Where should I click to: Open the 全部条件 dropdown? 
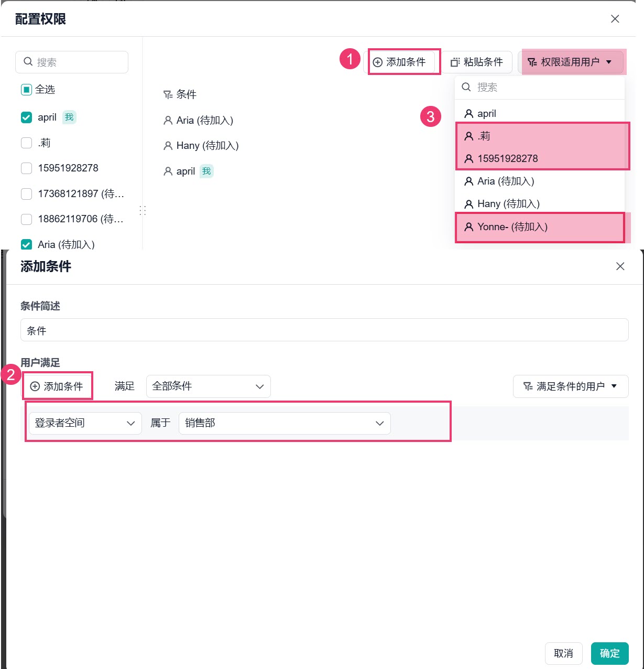pyautogui.click(x=208, y=386)
